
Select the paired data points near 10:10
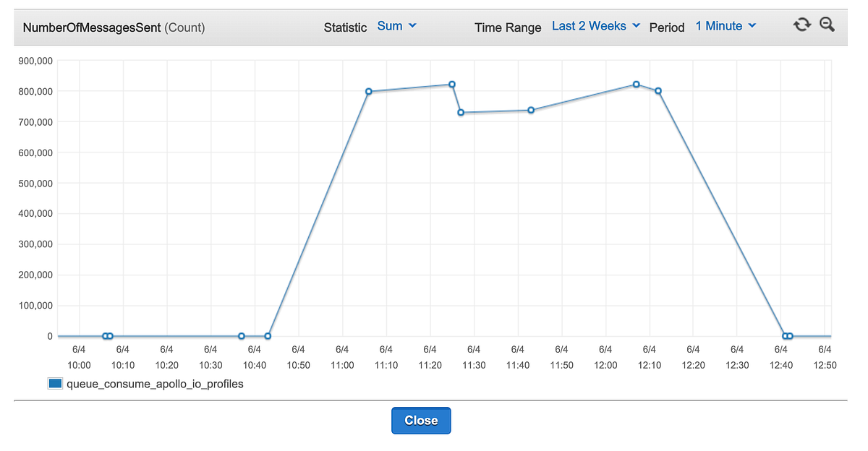click(107, 335)
